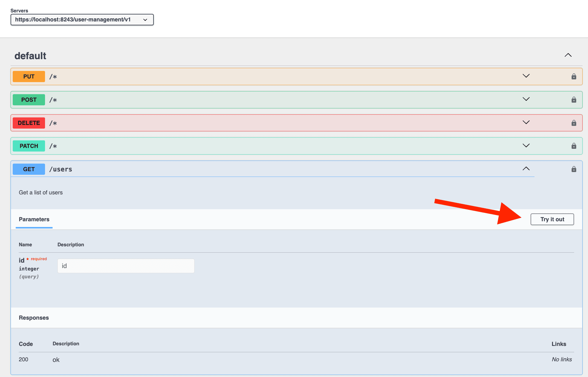Click the PATCH endpoint's lock icon

pos(573,146)
